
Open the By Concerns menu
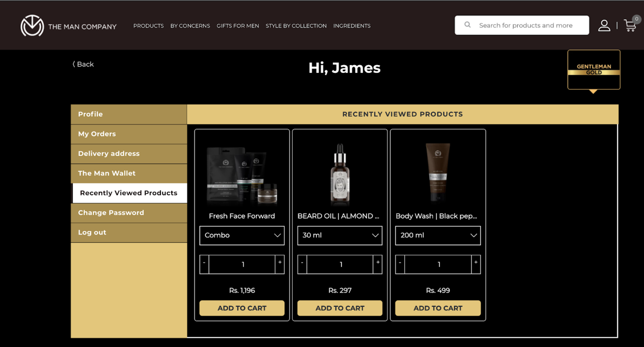pyautogui.click(x=190, y=26)
